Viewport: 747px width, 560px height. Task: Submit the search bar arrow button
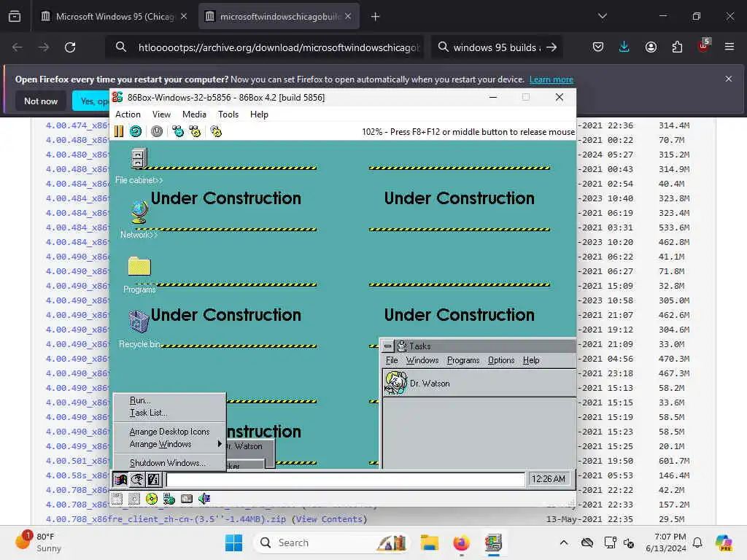pos(551,47)
